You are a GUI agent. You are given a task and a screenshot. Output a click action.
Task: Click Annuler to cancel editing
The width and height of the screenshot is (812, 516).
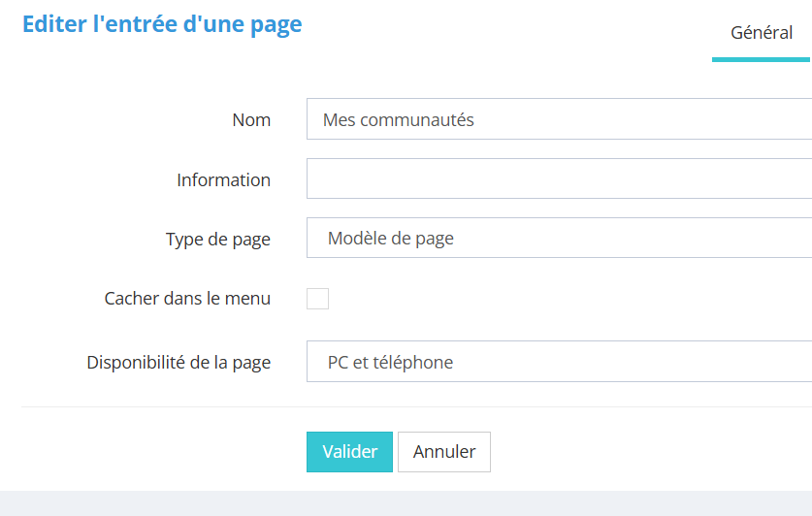[x=444, y=452]
